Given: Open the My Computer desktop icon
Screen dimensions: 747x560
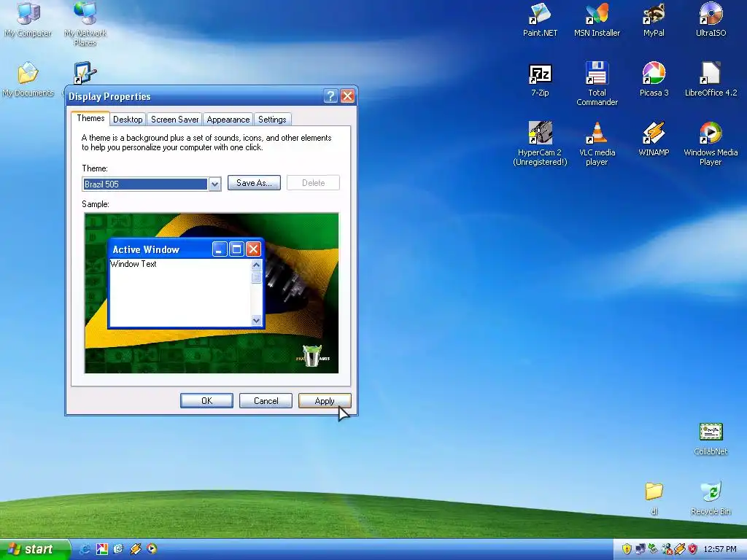Looking at the screenshot, I should tap(28, 19).
